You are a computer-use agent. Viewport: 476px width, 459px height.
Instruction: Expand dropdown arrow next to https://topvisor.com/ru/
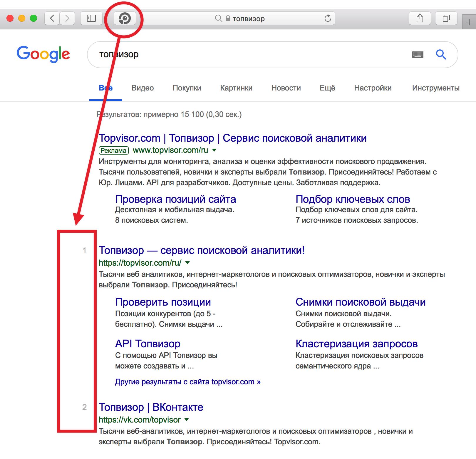pyautogui.click(x=188, y=263)
